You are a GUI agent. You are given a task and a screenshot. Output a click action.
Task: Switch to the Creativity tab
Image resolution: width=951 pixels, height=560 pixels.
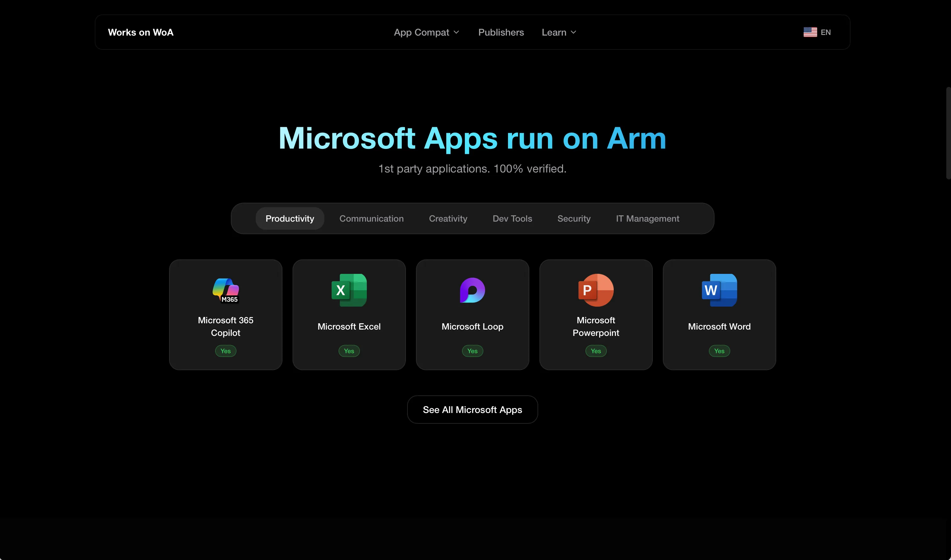pyautogui.click(x=448, y=218)
